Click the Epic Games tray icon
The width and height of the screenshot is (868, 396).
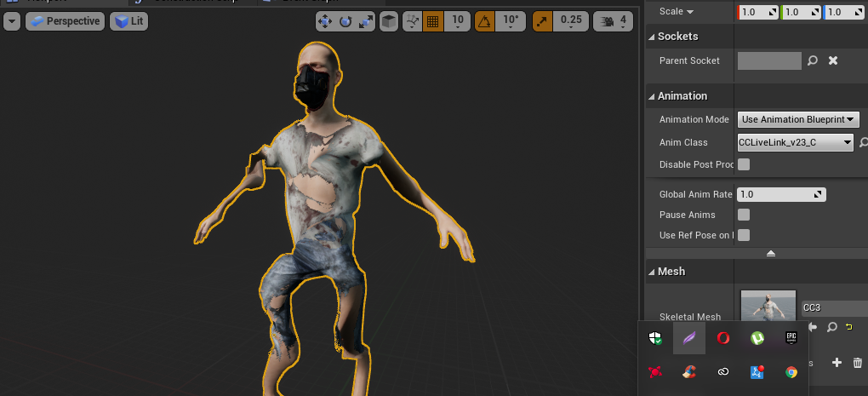[x=791, y=338]
